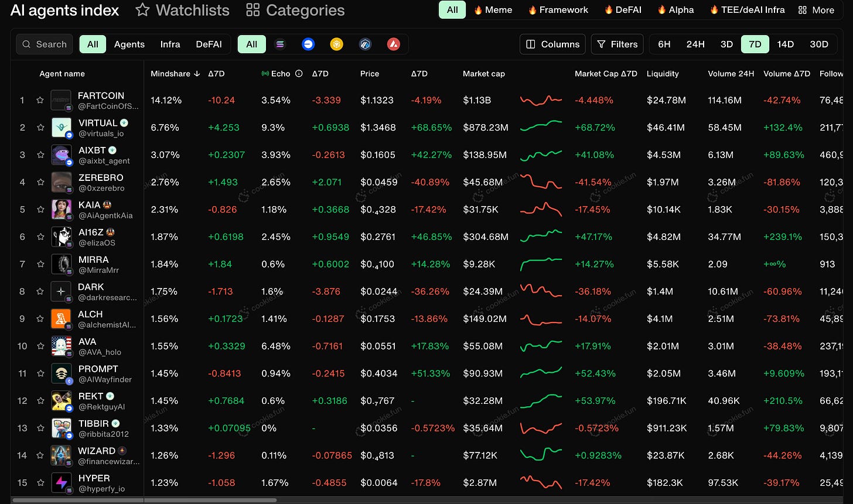Select the top DeFAI category tab

pyautogui.click(x=623, y=10)
